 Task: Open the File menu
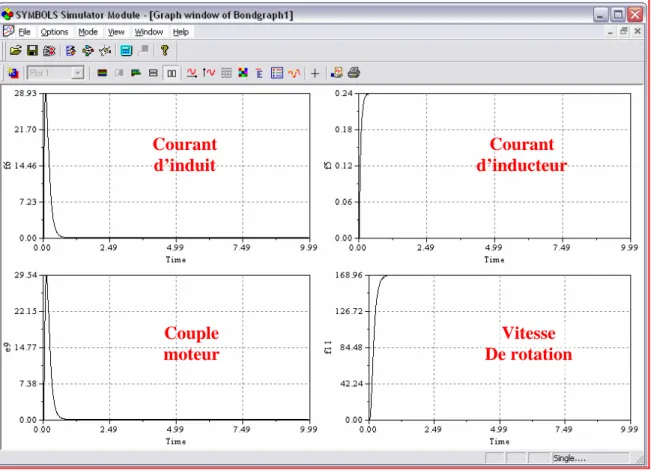tap(24, 32)
